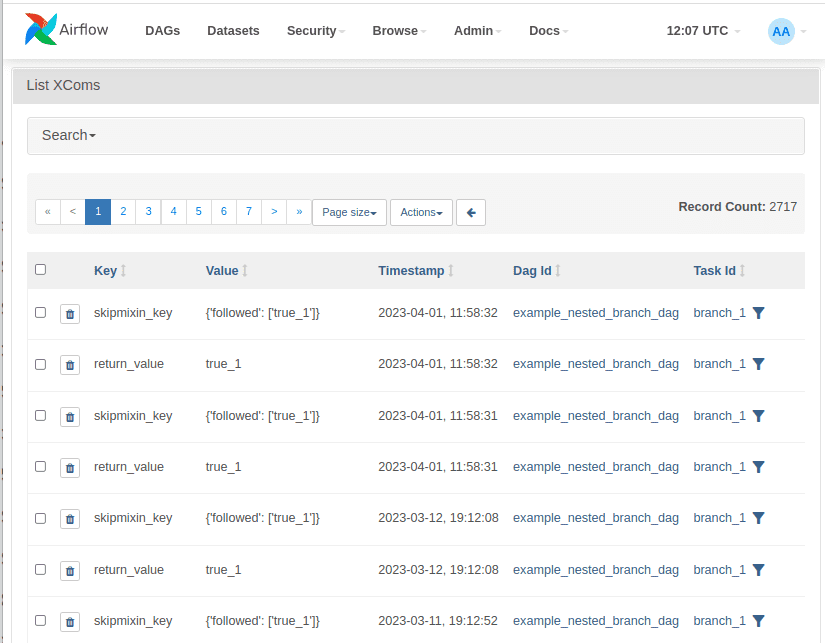Filter by branch_1 in the 11:58:32 return_value row
Image resolution: width=825 pixels, height=643 pixels.
pos(758,364)
